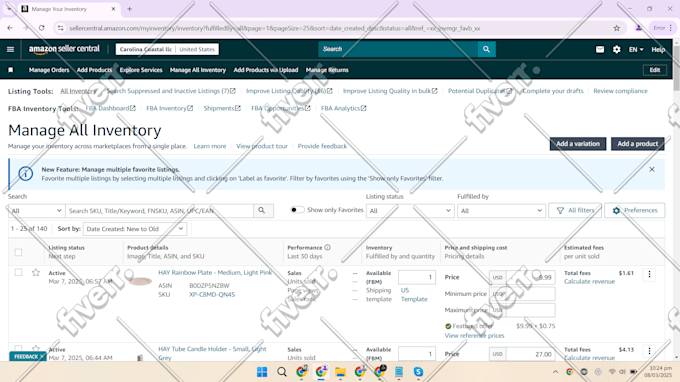Favorite the HAY Rainbow Plate listing star

pos(36,273)
